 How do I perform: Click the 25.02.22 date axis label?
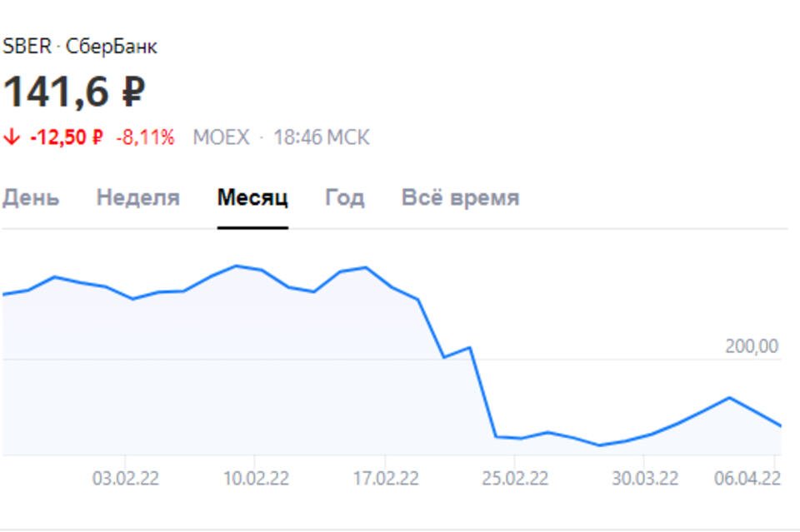pyautogui.click(x=515, y=479)
